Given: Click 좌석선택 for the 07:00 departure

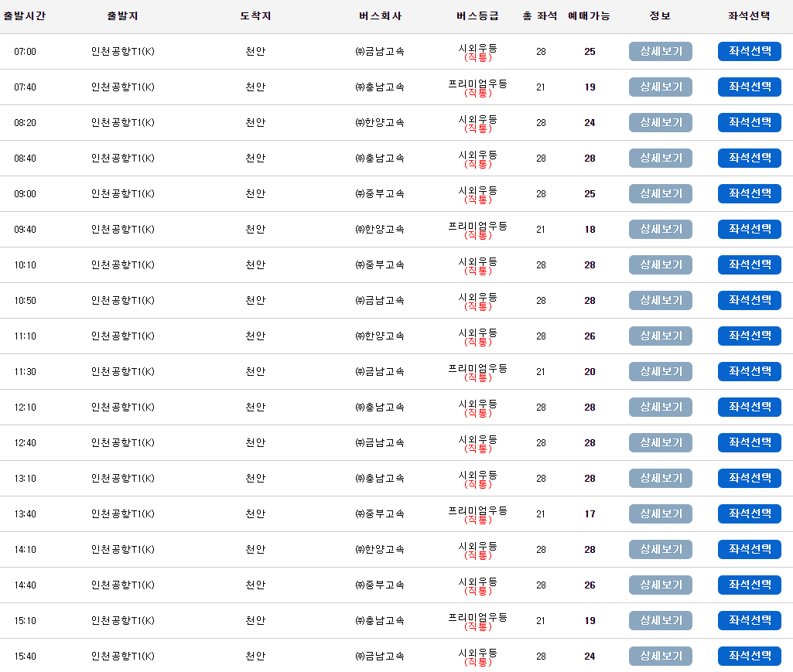Looking at the screenshot, I should click(x=750, y=52).
